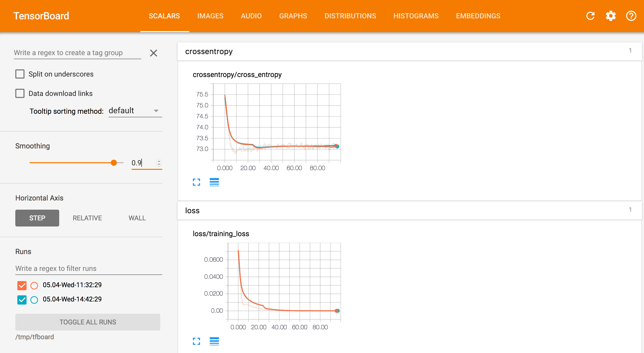Click the crossentropy/cross_entropy chart title
Image resolution: width=644 pixels, height=353 pixels.
click(237, 75)
